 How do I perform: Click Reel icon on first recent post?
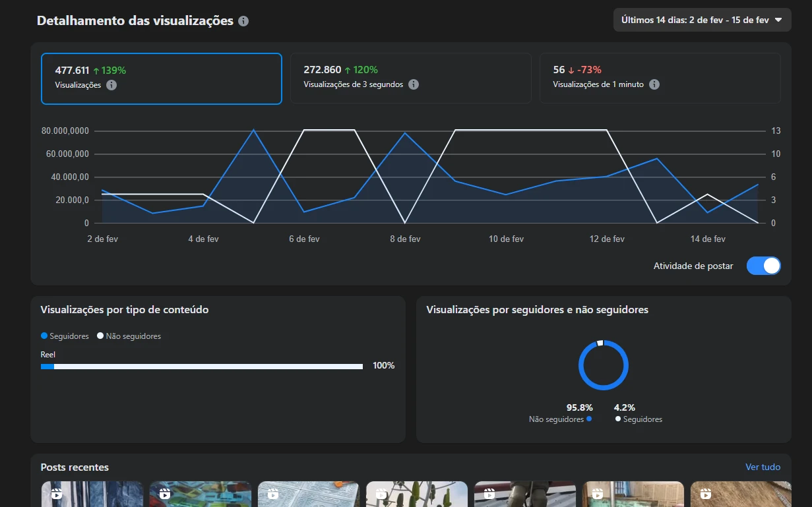pyautogui.click(x=57, y=494)
